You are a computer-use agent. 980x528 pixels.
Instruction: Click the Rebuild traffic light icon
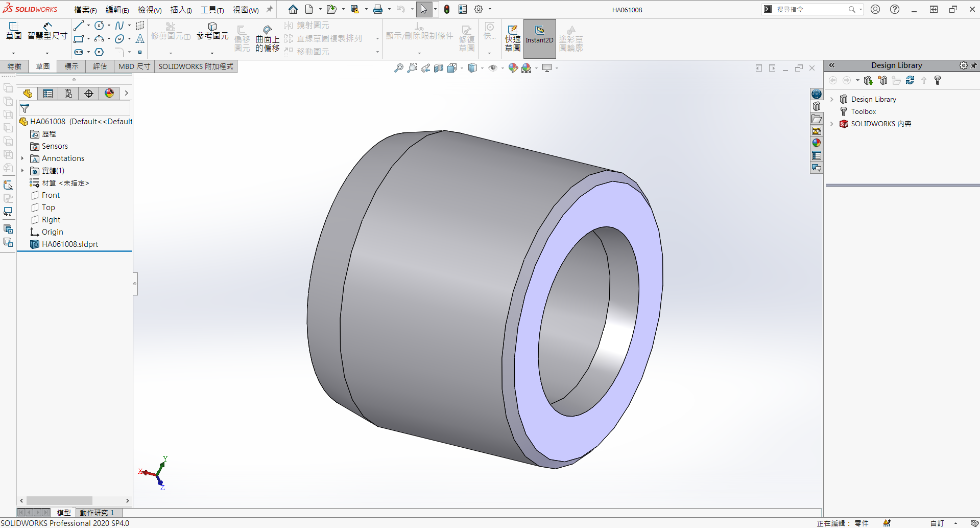pyautogui.click(x=447, y=9)
